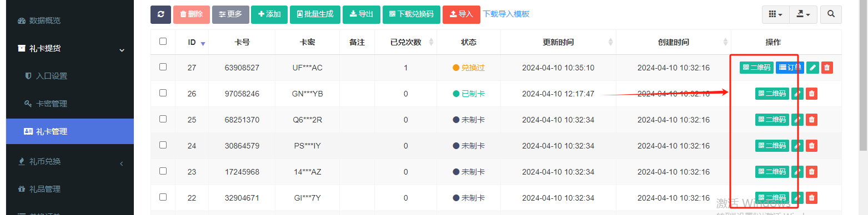Sort by the 已兑次数 column header
The width and height of the screenshot is (868, 215).
pyautogui.click(x=405, y=42)
